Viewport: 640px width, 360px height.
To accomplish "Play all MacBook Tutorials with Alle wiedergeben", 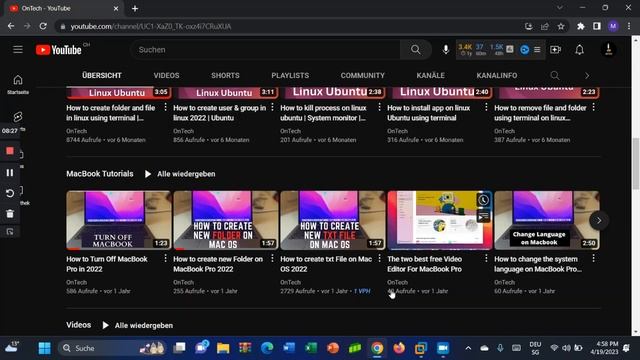I will point(180,174).
